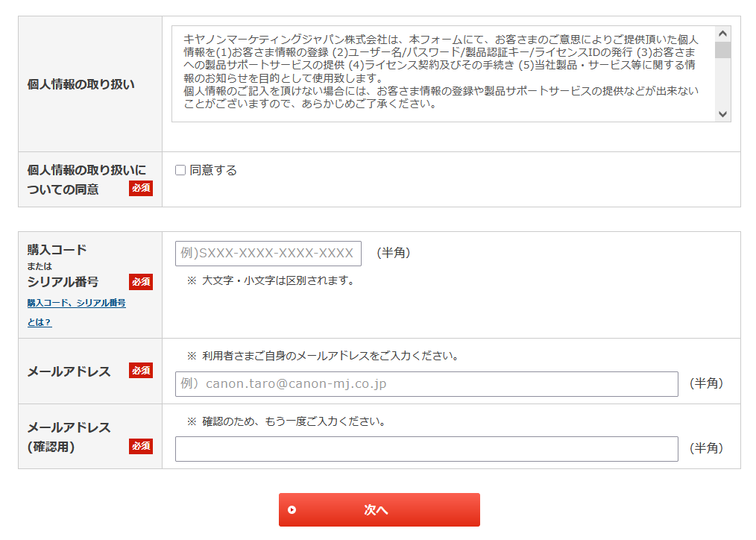Check the 同意する checkbox
The image size is (756, 540).
(x=180, y=170)
